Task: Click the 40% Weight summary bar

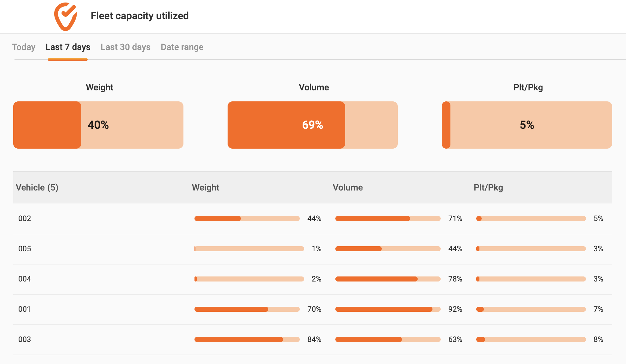Action: (98, 125)
